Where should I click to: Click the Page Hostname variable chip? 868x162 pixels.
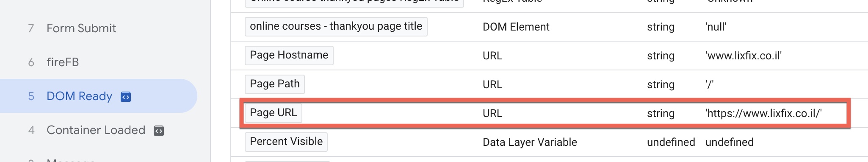(289, 55)
